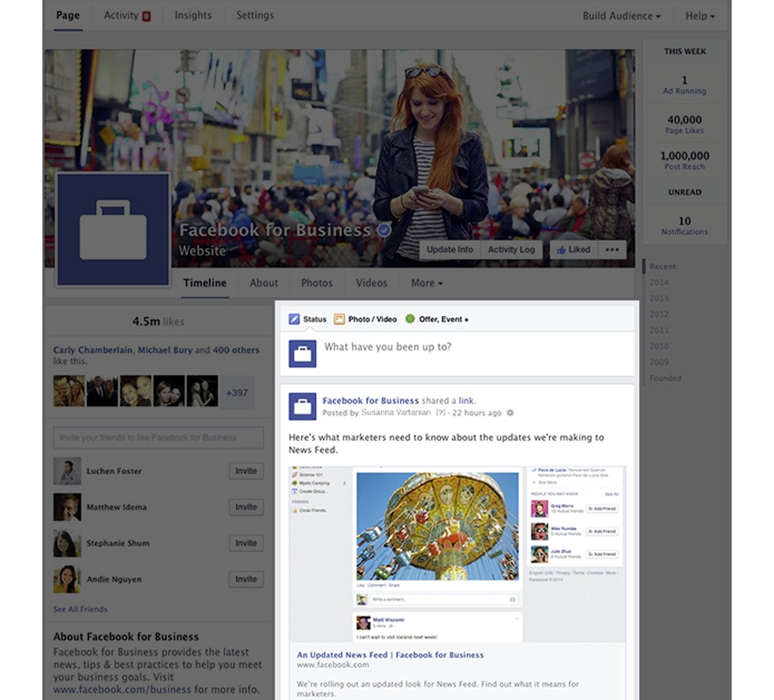Jump to Founded on timeline
The image size is (774, 700).
coord(665,378)
